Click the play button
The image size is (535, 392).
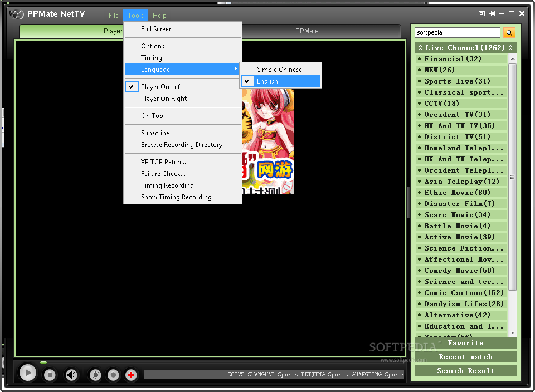(x=28, y=373)
